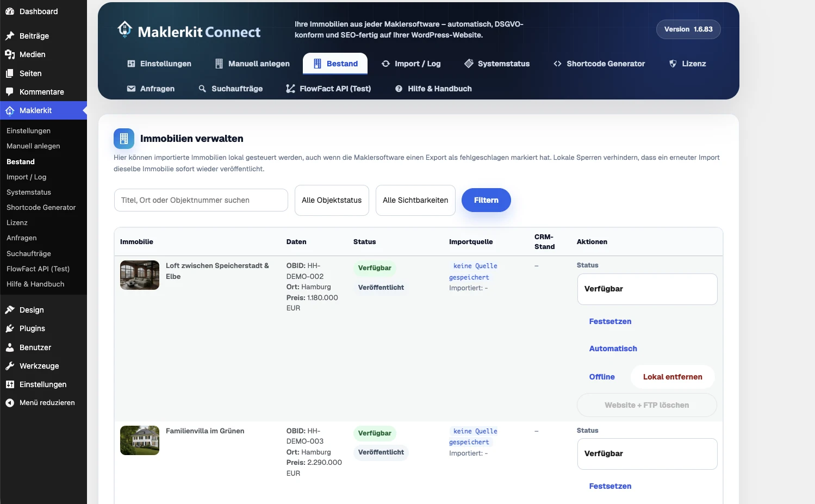
Task: Click the FlowFact API branch icon
Action: click(x=290, y=89)
